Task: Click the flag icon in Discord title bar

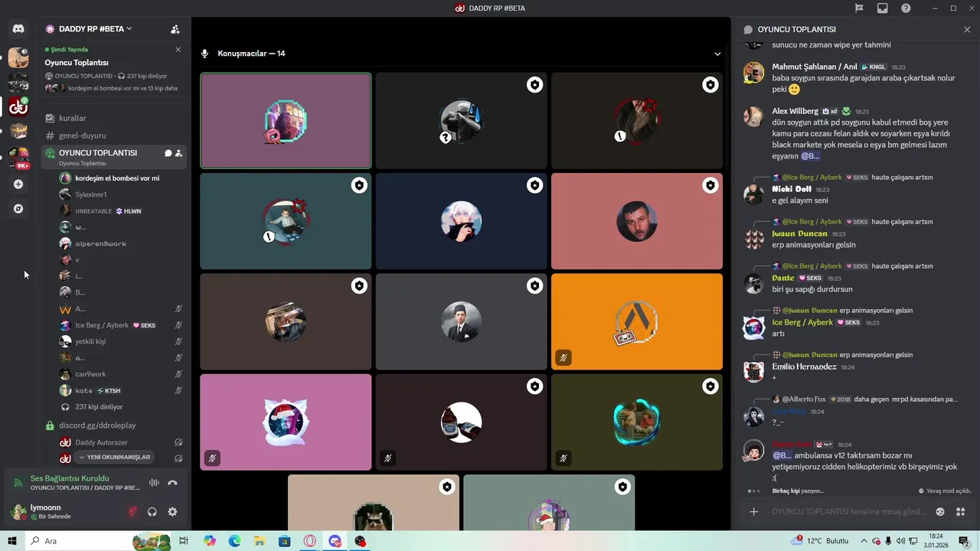Action: click(859, 8)
